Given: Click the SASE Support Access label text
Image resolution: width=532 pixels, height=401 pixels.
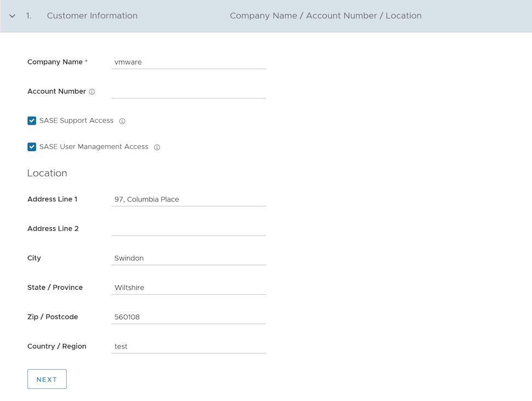Looking at the screenshot, I should (x=76, y=121).
